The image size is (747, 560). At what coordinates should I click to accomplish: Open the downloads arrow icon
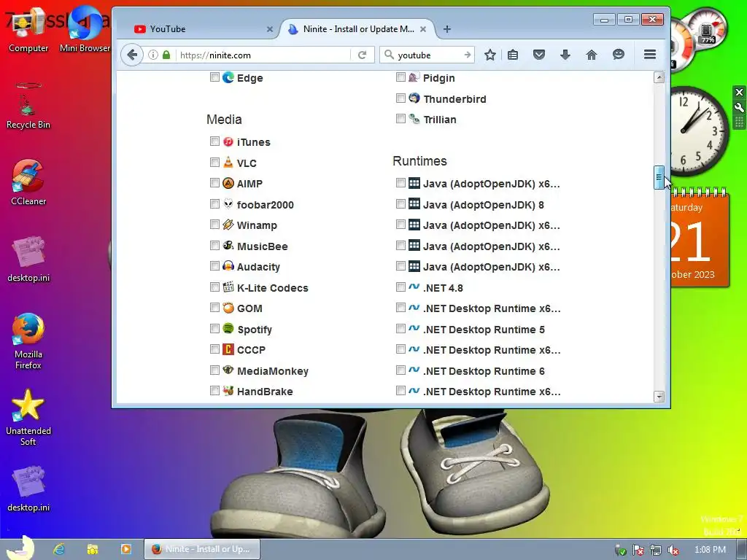click(565, 55)
